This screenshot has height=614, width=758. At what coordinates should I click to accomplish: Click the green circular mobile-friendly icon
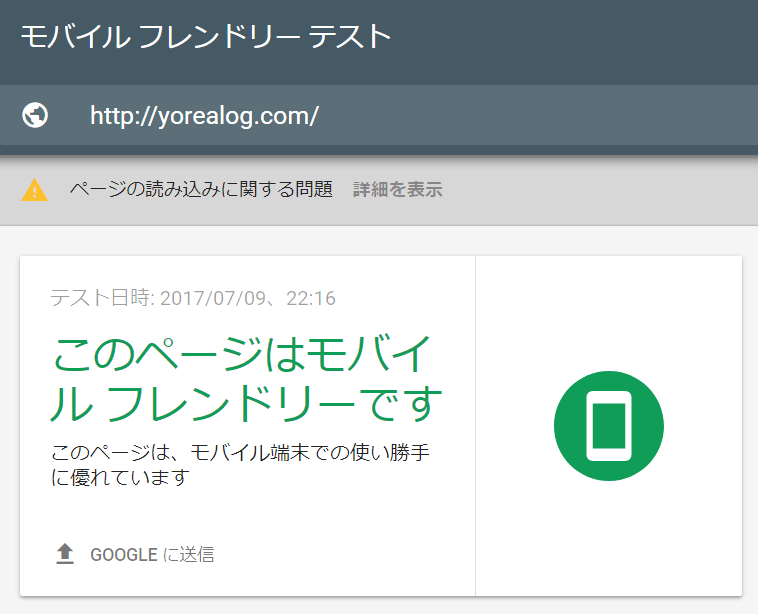(x=608, y=425)
